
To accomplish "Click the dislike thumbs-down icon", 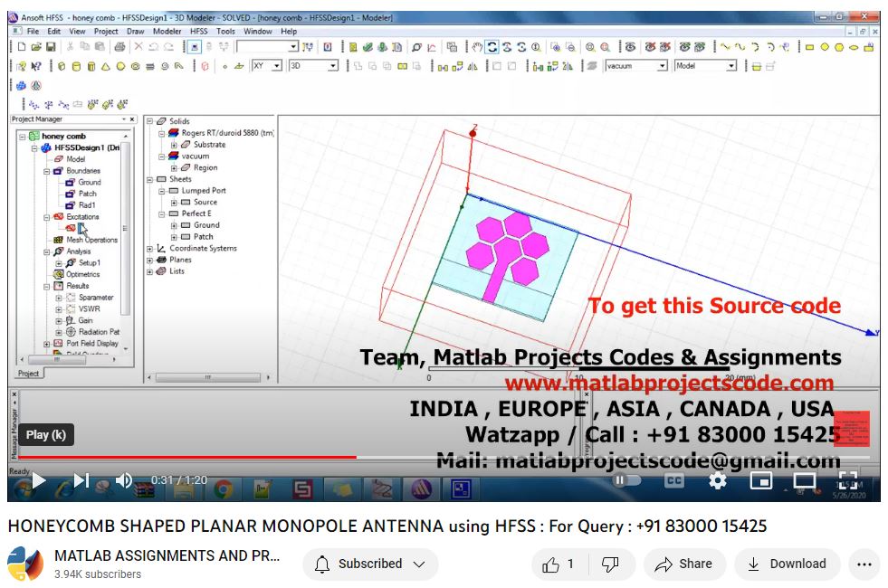I will pyautogui.click(x=610, y=564).
